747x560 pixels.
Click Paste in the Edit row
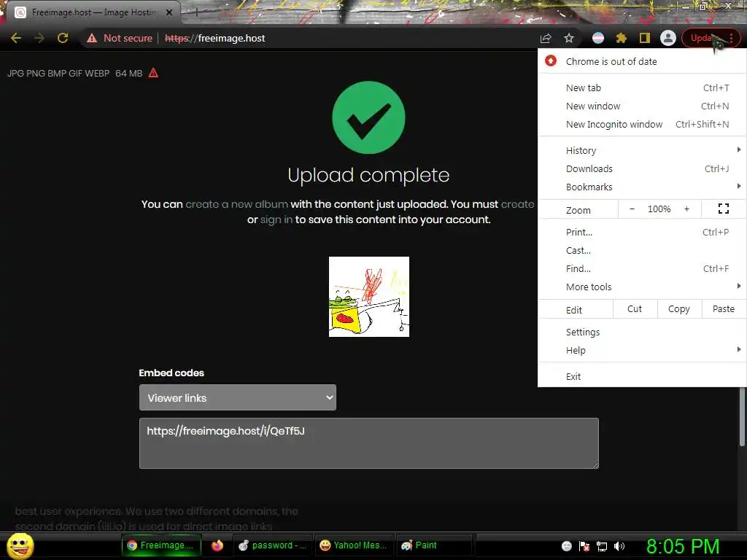point(724,309)
